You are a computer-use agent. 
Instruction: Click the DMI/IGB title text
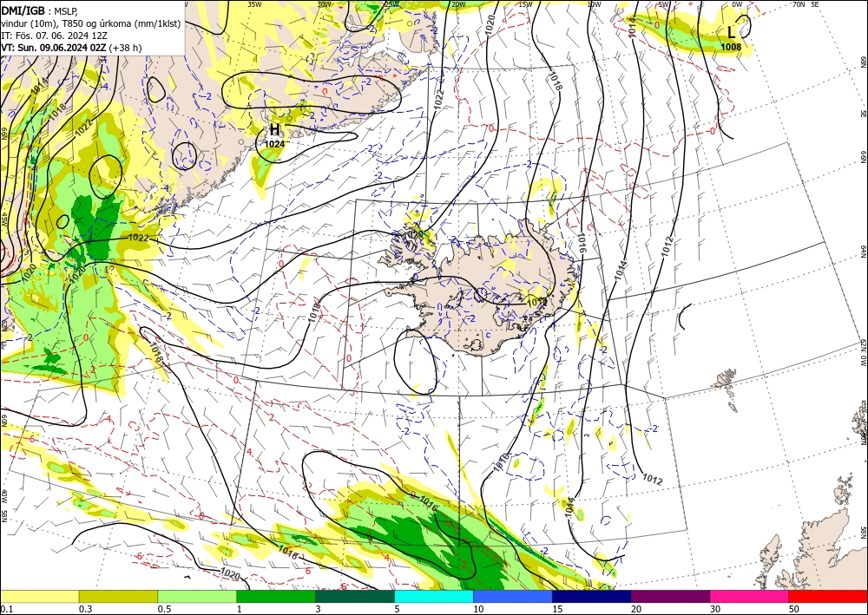(x=23, y=10)
